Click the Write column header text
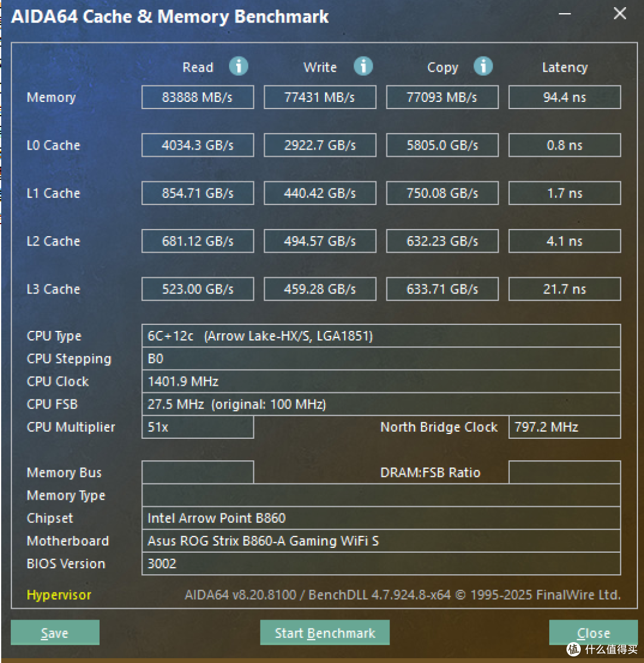The width and height of the screenshot is (644, 663). (x=320, y=67)
